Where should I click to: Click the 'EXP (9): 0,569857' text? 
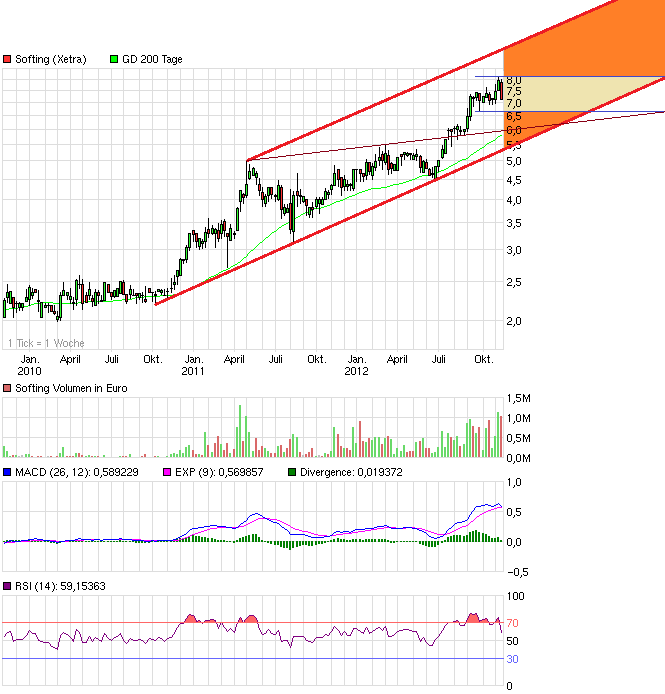point(219,472)
